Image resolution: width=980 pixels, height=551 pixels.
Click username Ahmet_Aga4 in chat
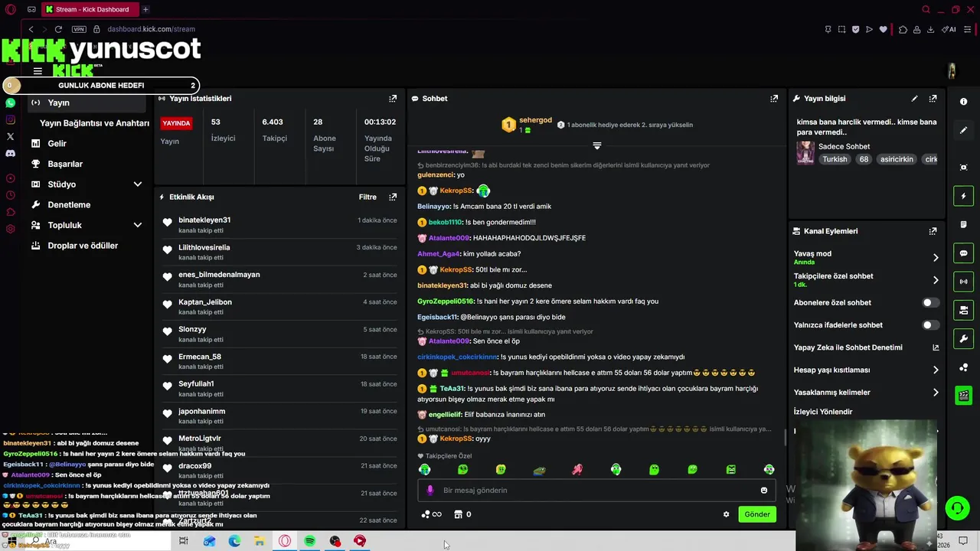tap(438, 254)
